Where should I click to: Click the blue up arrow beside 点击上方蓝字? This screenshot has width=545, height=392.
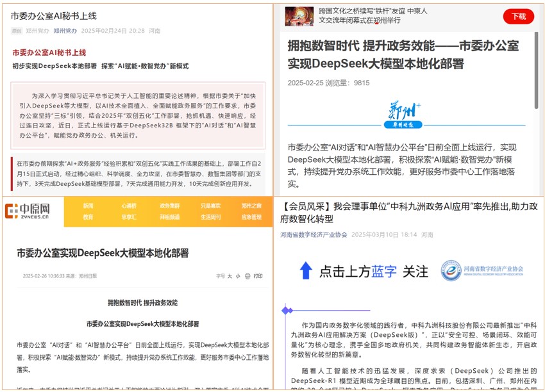(306, 270)
